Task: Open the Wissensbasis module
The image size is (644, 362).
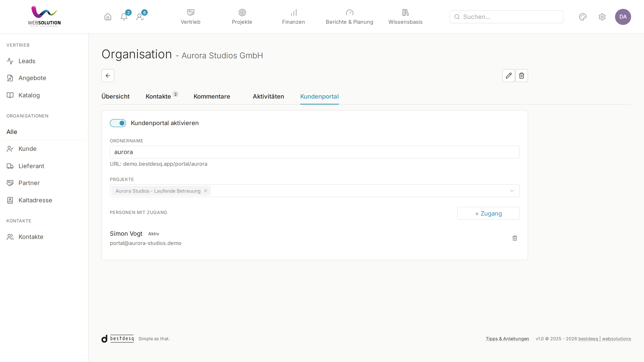Action: point(405,17)
